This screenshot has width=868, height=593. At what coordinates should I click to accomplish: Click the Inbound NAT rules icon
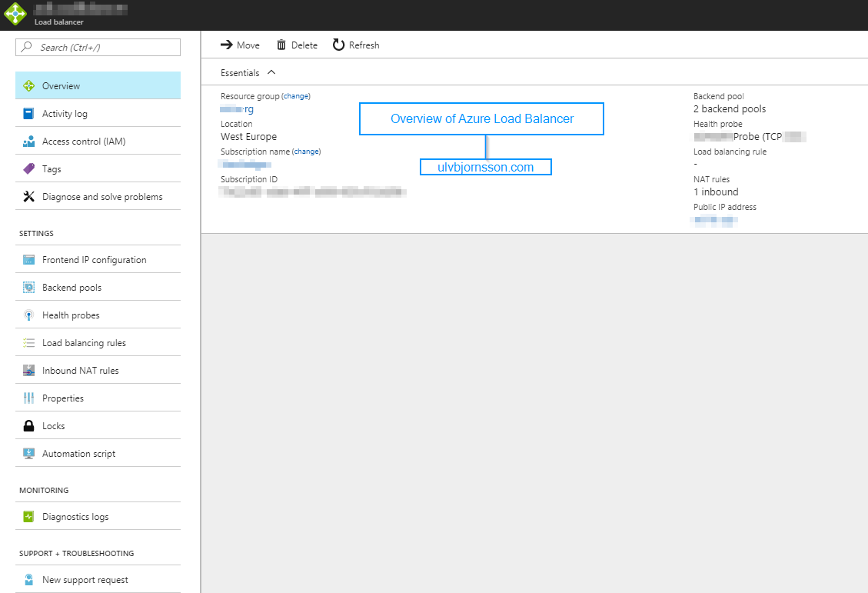(x=28, y=371)
